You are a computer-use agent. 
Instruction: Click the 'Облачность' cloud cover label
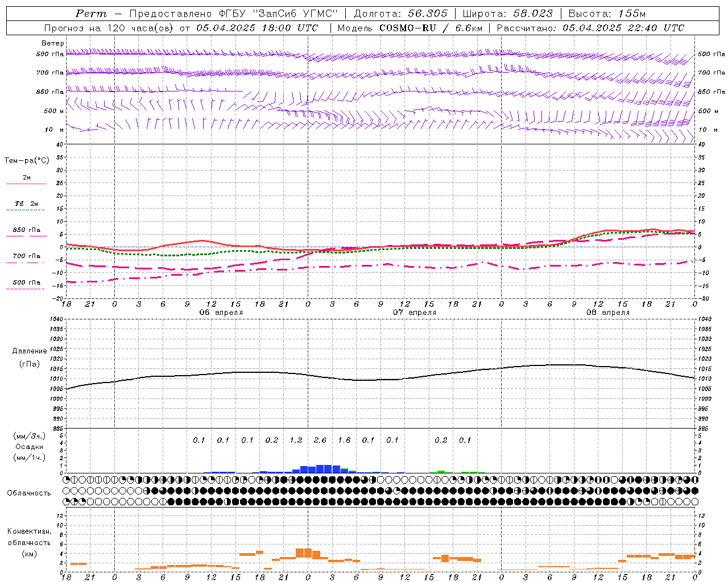pyautogui.click(x=29, y=493)
